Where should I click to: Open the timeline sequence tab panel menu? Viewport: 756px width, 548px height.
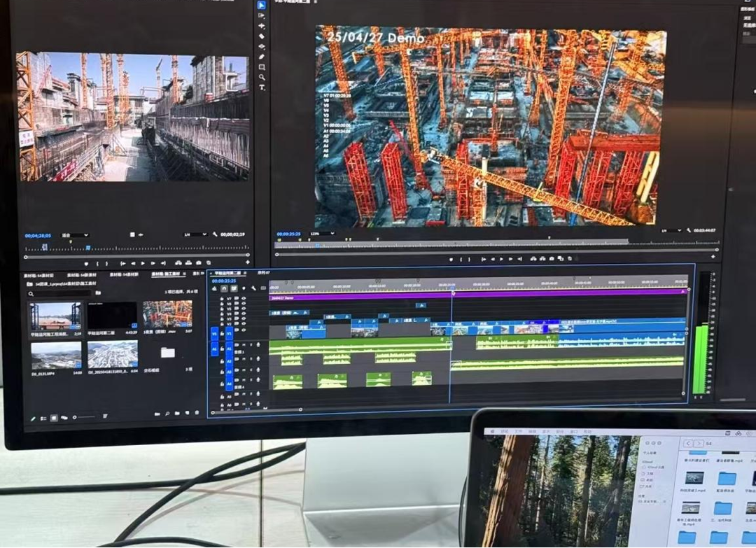(245, 273)
